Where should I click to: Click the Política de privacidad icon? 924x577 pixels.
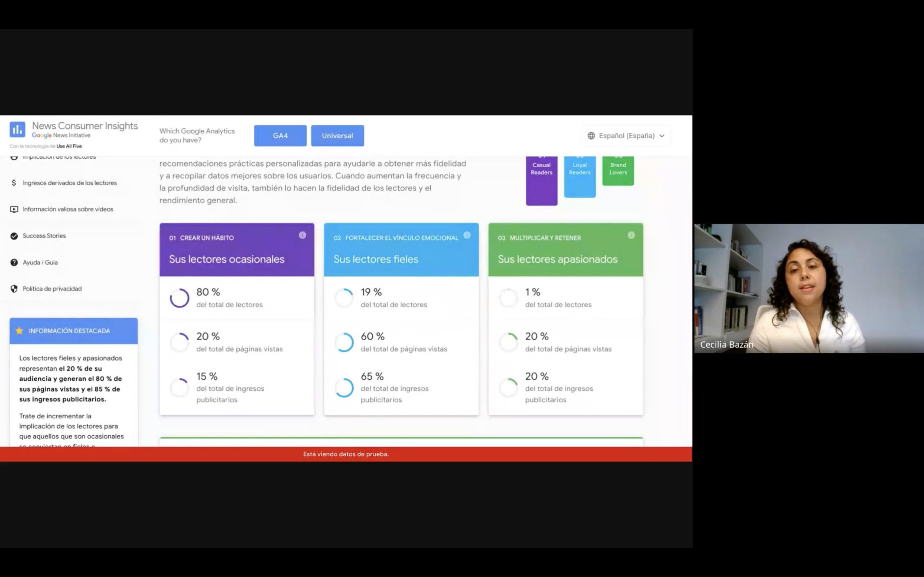14,288
